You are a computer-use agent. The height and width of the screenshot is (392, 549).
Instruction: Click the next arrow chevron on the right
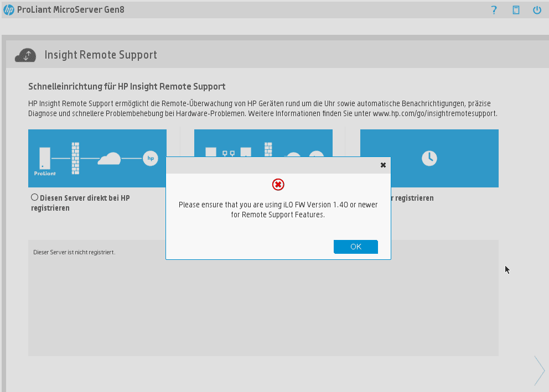click(x=540, y=370)
